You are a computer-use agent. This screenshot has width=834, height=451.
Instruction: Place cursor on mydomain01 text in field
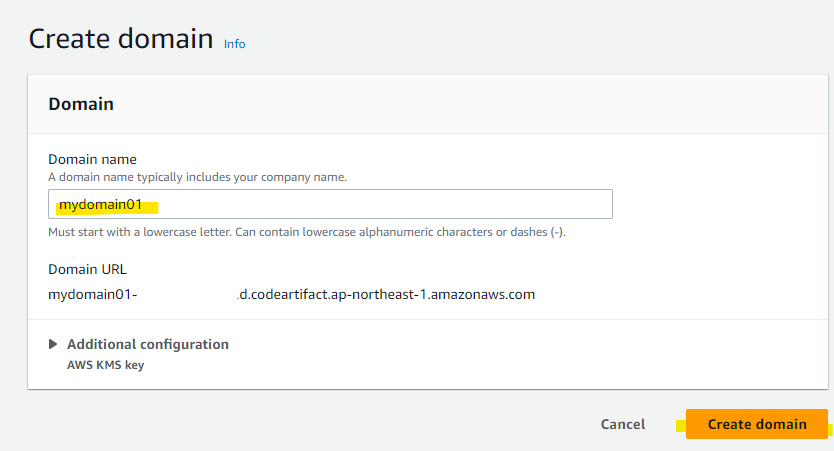[x=101, y=204]
